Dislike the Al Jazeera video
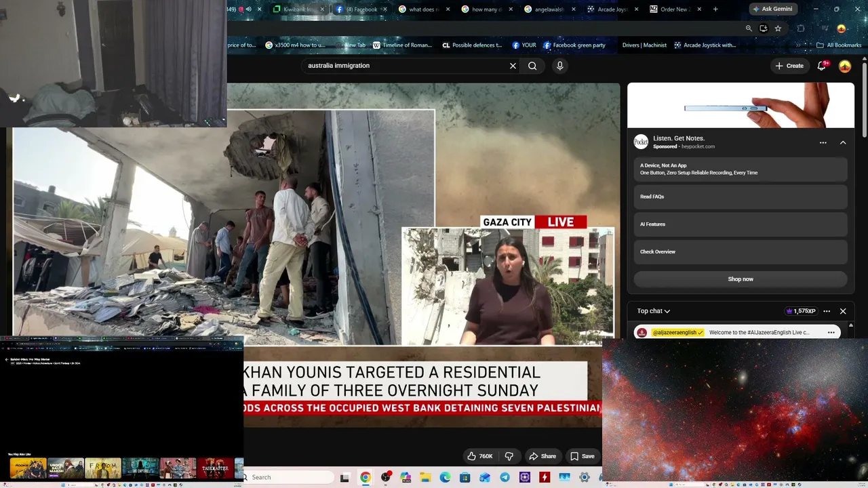Image resolution: width=868 pixels, height=488 pixels. [509, 456]
